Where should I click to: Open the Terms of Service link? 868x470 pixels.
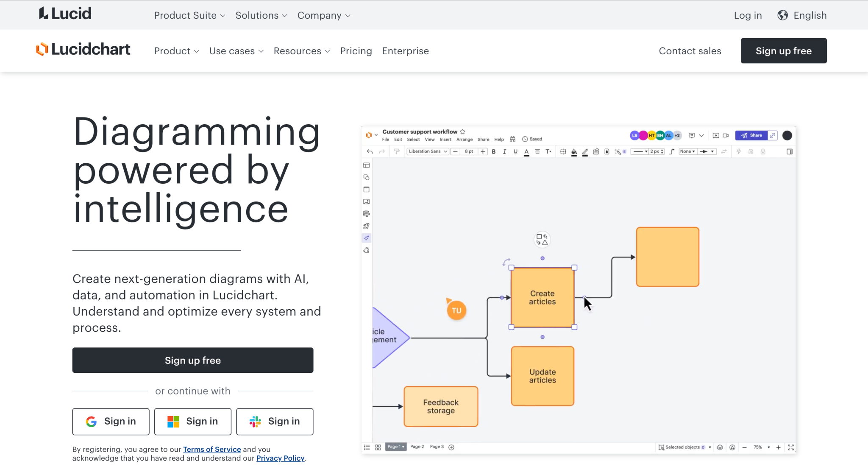click(x=211, y=449)
